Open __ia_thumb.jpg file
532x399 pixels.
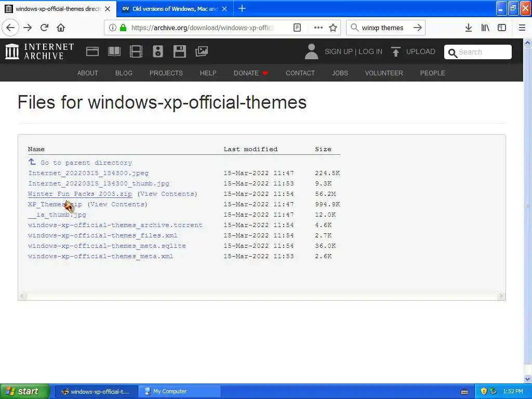pyautogui.click(x=57, y=215)
